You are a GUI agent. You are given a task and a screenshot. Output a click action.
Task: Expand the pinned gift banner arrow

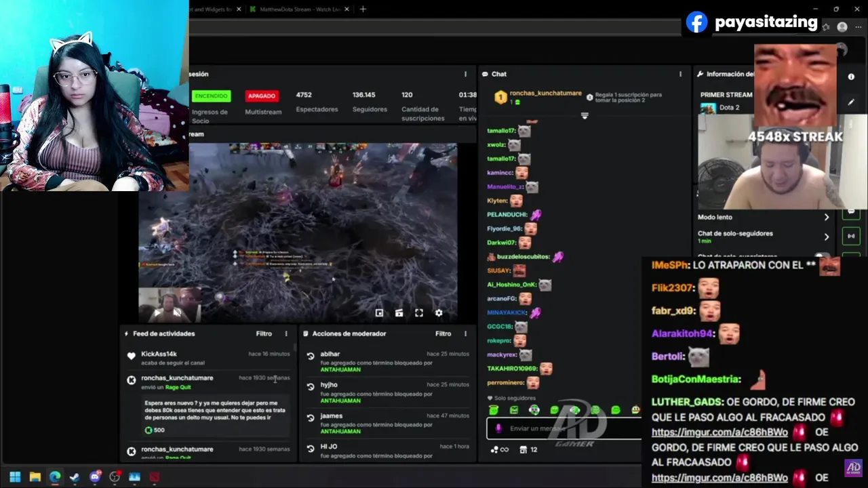585,116
